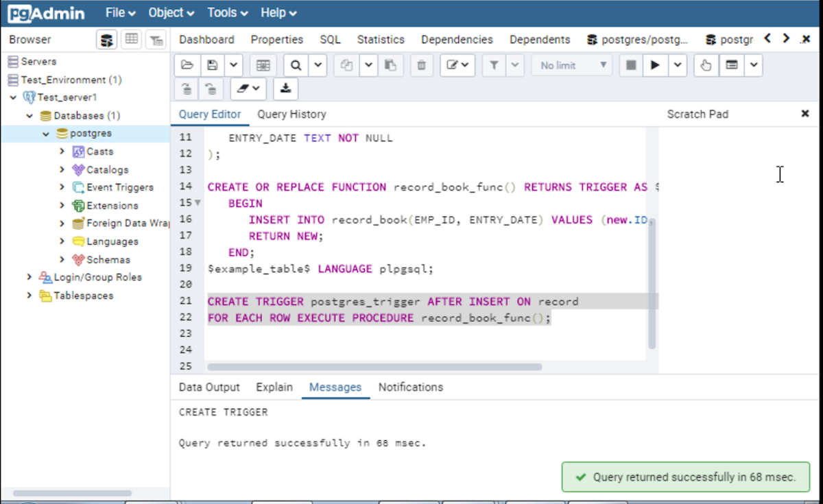Open the Tools menu
The image size is (823, 504).
tap(227, 13)
